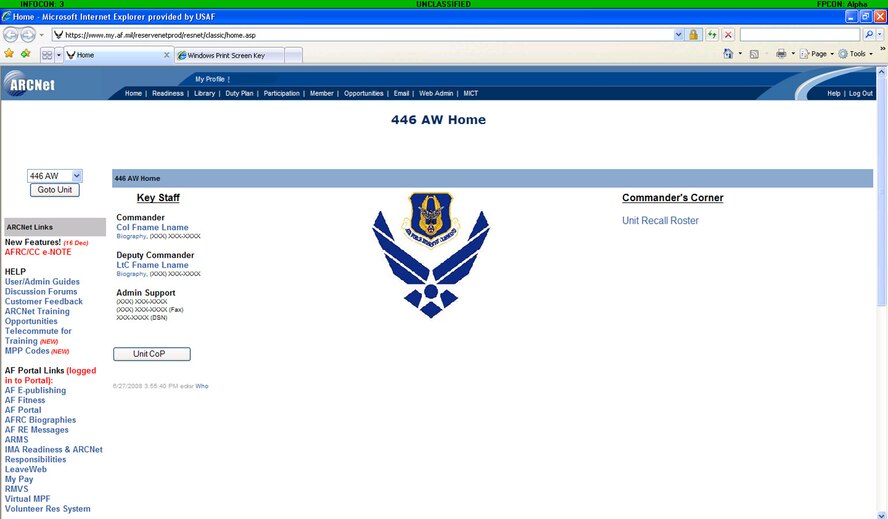This screenshot has height=519, width=888.
Task: Open the Page menu dropdown
Action: (x=816, y=54)
